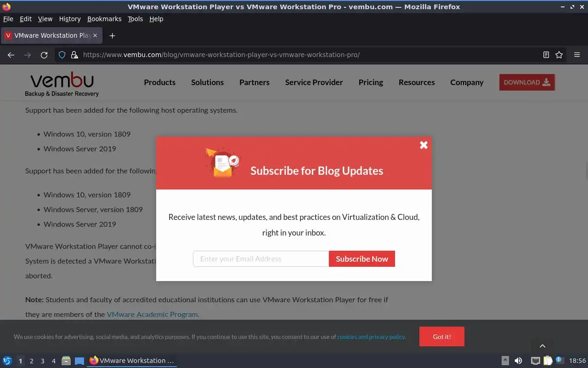
Task: Close the VMware Workstation Player tab
Action: point(95,35)
